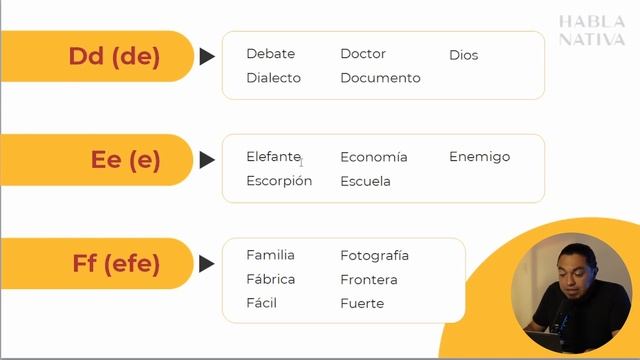
Task: Click the arrow next to Ff (efe)
Action: point(207,264)
